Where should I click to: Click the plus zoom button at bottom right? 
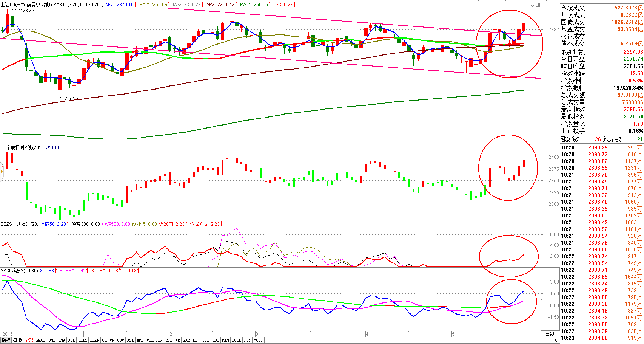[544, 340]
